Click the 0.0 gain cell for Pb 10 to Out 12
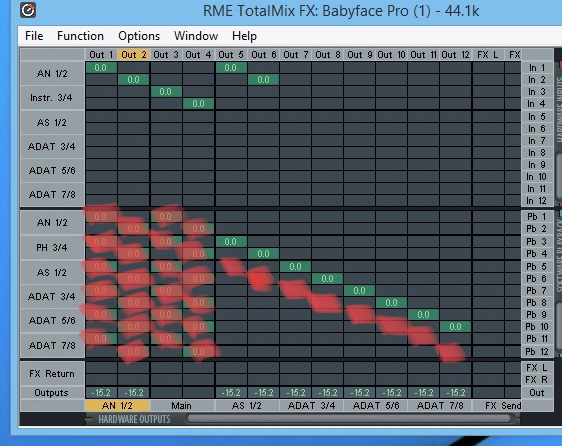The image size is (562, 446). point(455,327)
